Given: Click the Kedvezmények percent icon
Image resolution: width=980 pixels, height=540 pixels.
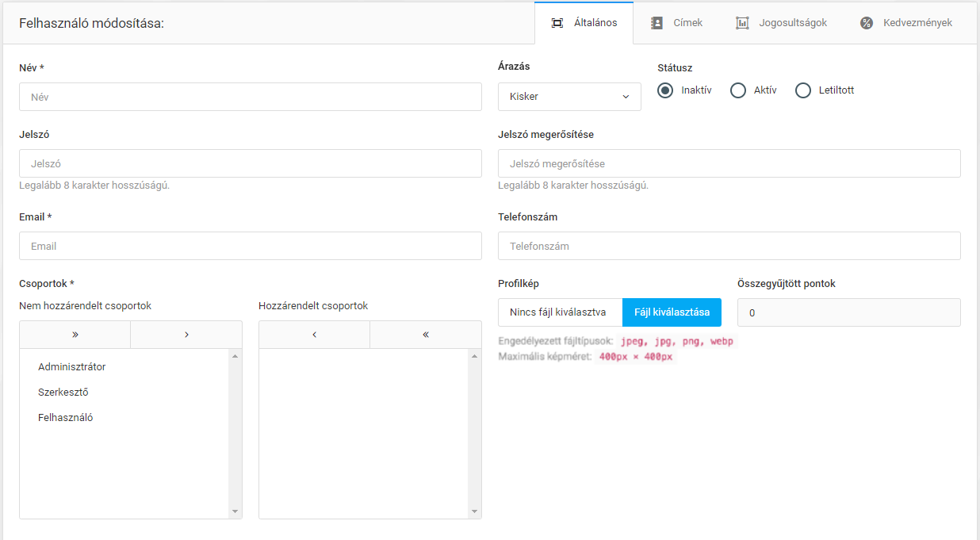Looking at the screenshot, I should pyautogui.click(x=867, y=23).
